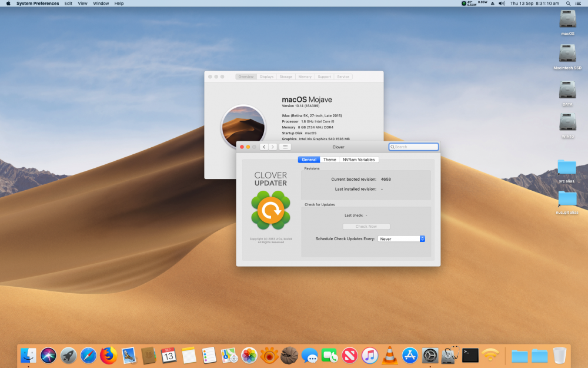
Task: Click current booted revision value 4658
Action: (386, 180)
